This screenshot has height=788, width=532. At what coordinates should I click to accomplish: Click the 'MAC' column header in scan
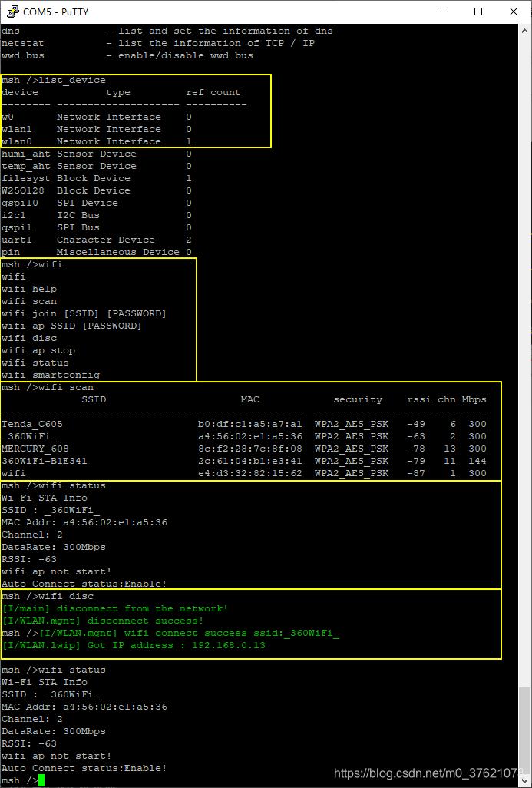pyautogui.click(x=250, y=399)
